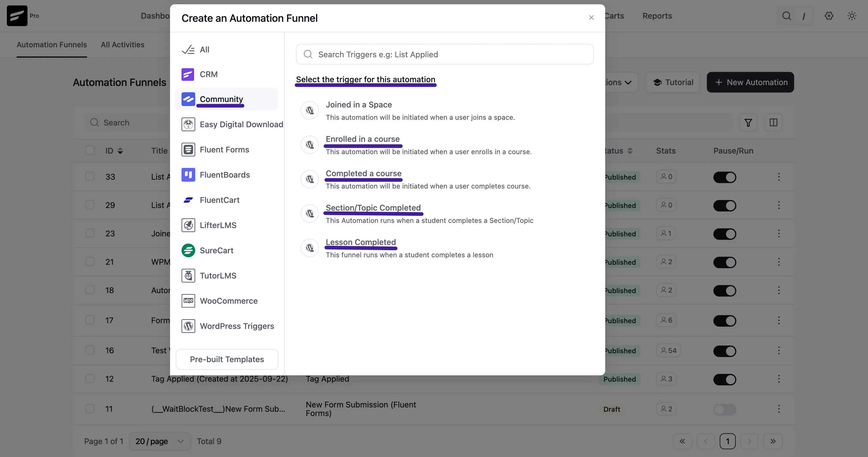Sort the table by ID column arrows
This screenshot has height=457, width=868.
120,151
